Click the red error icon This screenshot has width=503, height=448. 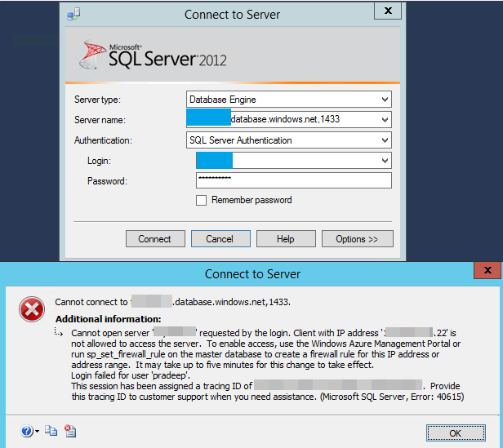(x=31, y=309)
